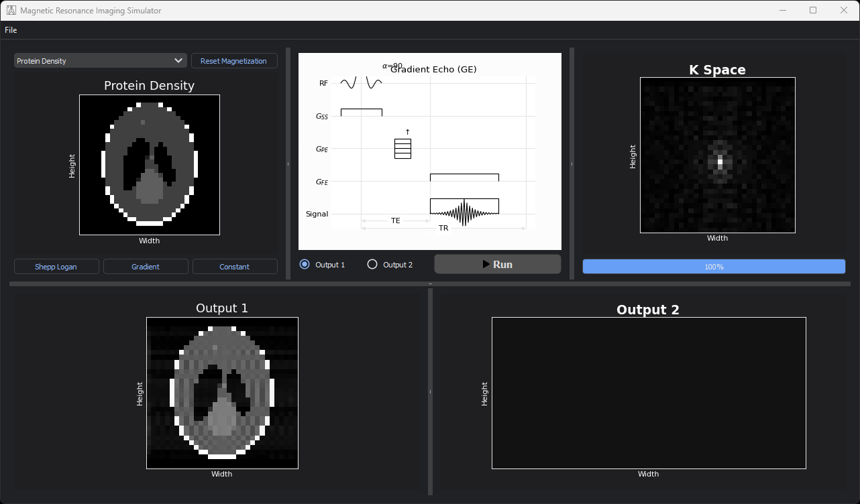Screen dimensions: 860x504
Task: Select the Gradient phantom button
Action: tap(146, 267)
